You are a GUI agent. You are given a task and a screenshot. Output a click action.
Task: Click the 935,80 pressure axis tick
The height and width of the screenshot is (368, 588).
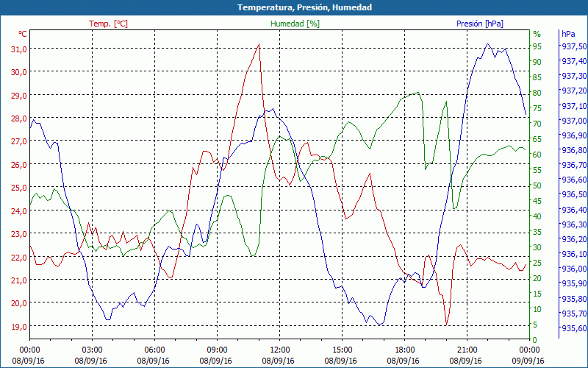point(573,299)
